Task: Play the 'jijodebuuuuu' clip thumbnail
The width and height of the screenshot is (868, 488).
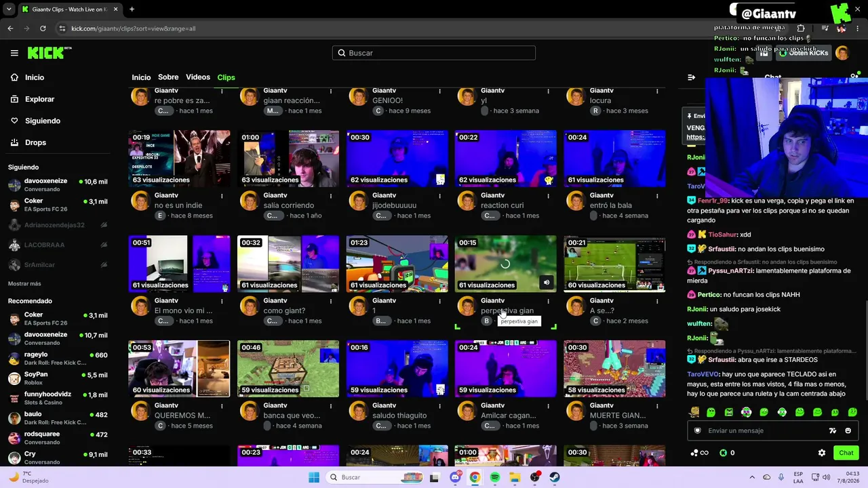Action: [397, 159]
